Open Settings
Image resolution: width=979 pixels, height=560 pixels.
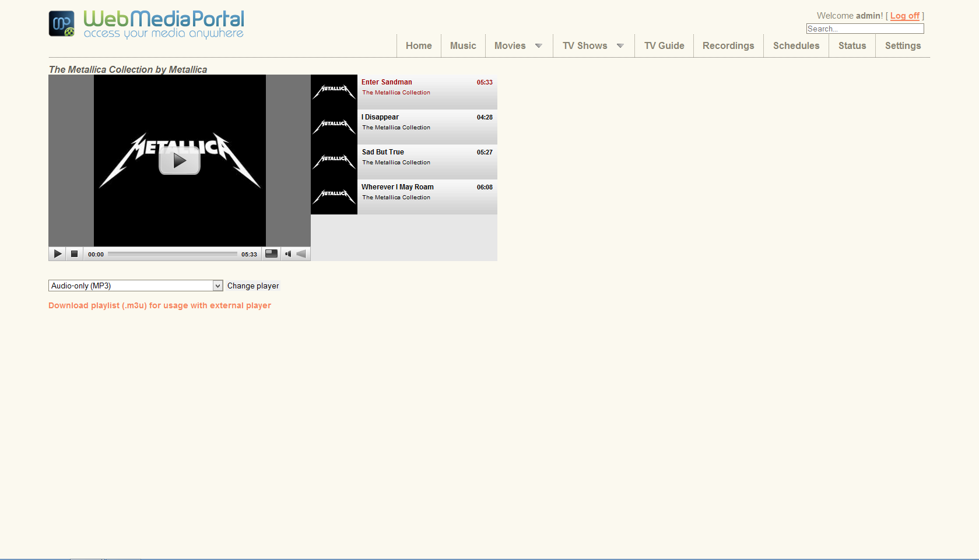point(903,45)
